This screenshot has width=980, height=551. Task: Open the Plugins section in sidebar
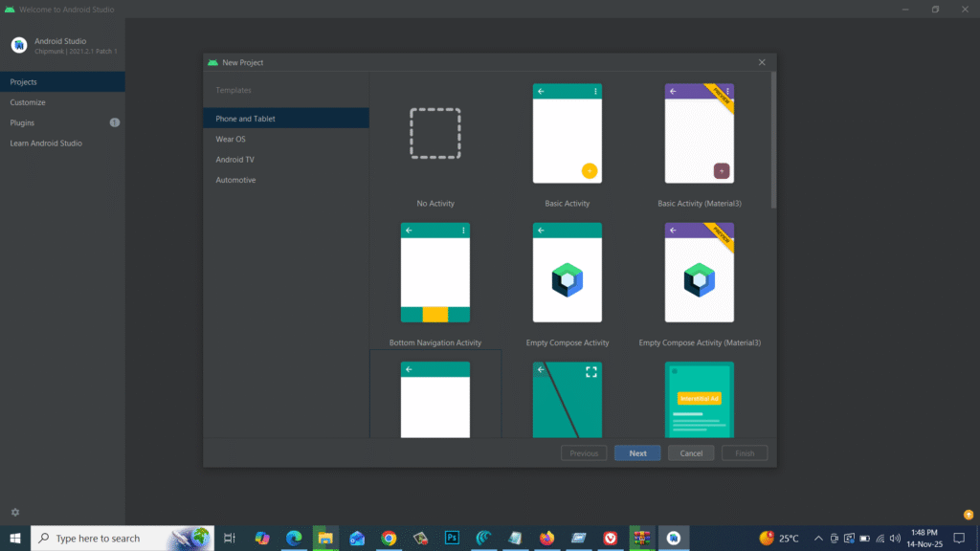22,122
